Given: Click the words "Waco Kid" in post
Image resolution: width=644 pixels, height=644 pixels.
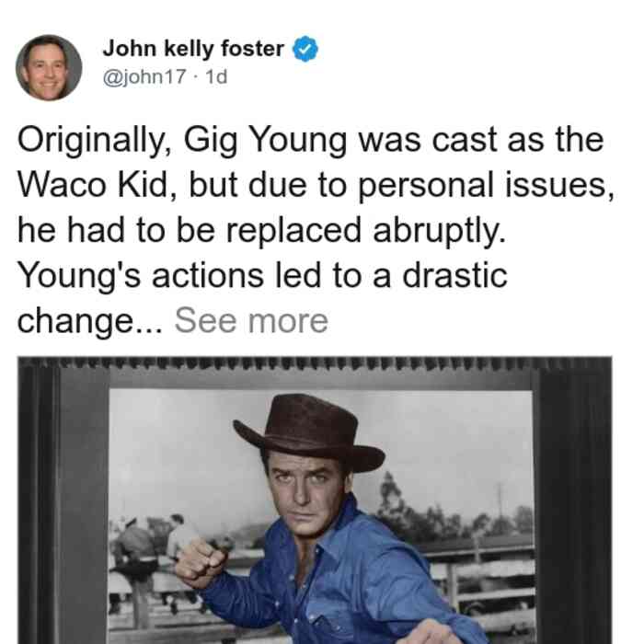Looking at the screenshot, I should [93, 185].
